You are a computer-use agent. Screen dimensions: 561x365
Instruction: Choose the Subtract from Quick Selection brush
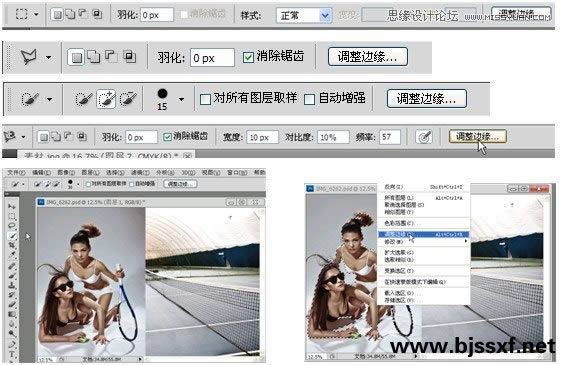[x=128, y=99]
